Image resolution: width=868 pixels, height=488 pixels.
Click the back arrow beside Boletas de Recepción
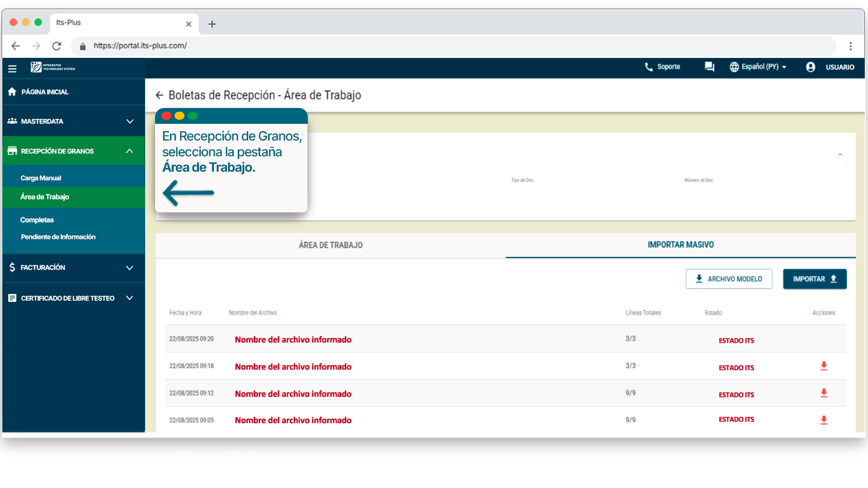click(159, 95)
